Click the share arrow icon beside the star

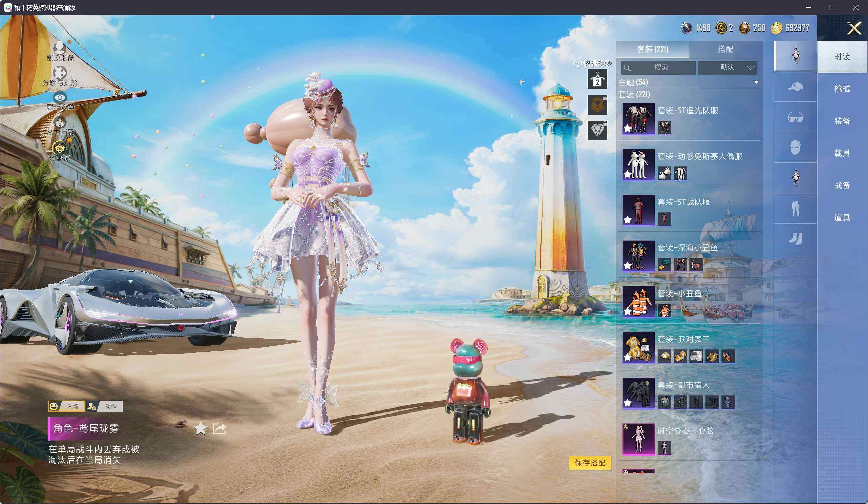220,428
